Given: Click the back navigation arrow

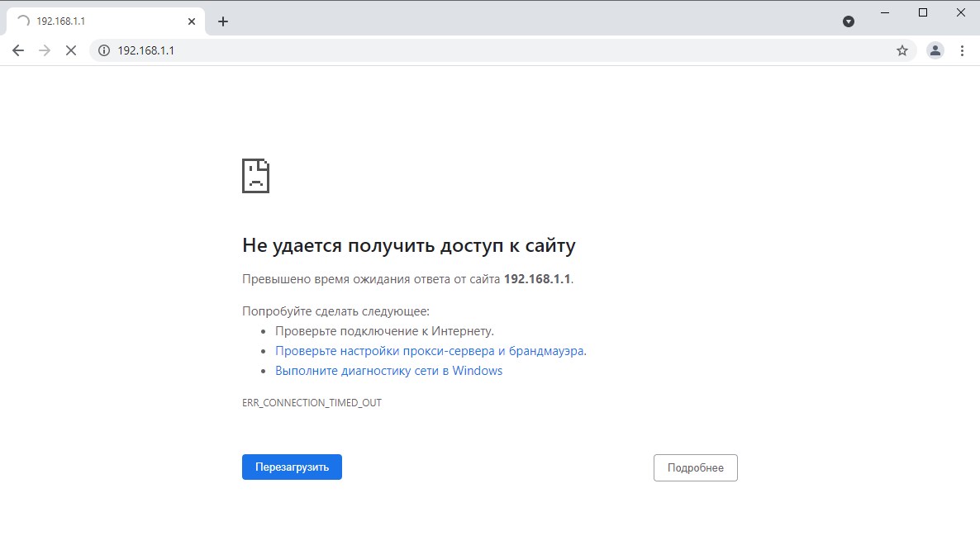Looking at the screenshot, I should [x=17, y=50].
